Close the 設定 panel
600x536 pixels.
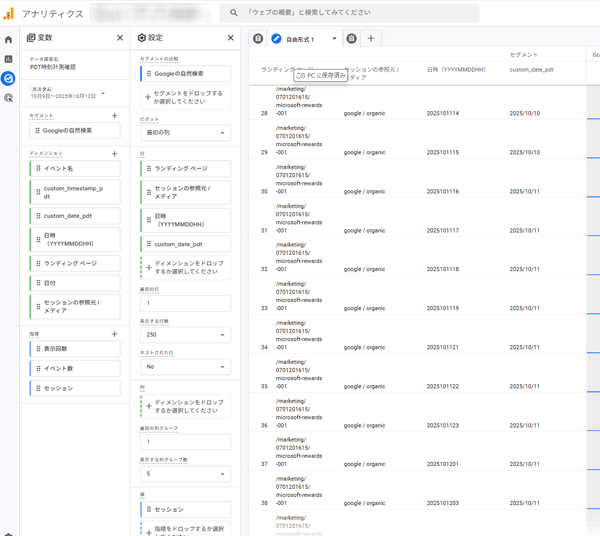231,38
